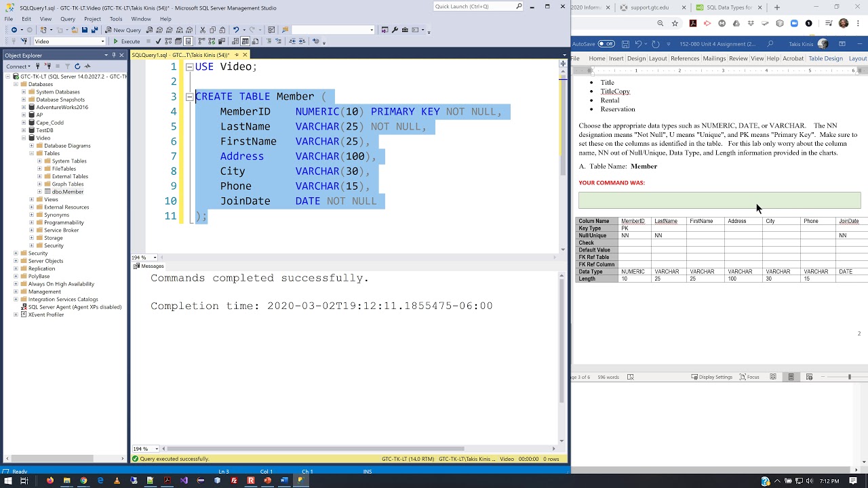
Task: Bookmark the page with the Chrome star icon
Action: pyautogui.click(x=675, y=23)
